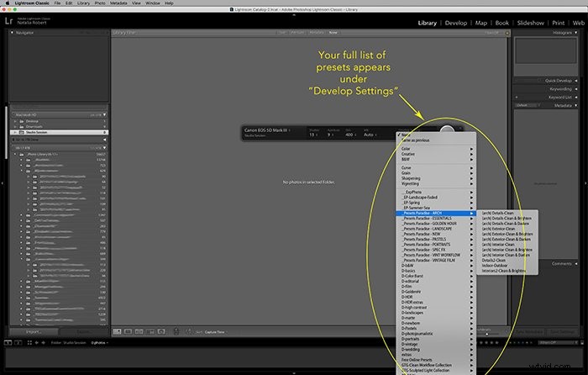Show main window display icon in filmstrip

tap(8, 342)
